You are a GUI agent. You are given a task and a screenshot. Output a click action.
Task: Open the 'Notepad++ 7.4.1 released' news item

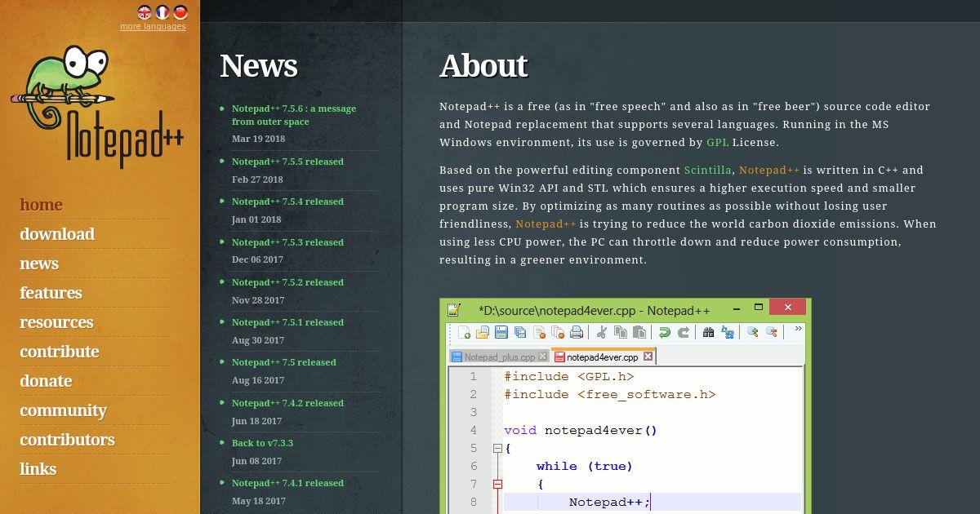[x=287, y=483]
